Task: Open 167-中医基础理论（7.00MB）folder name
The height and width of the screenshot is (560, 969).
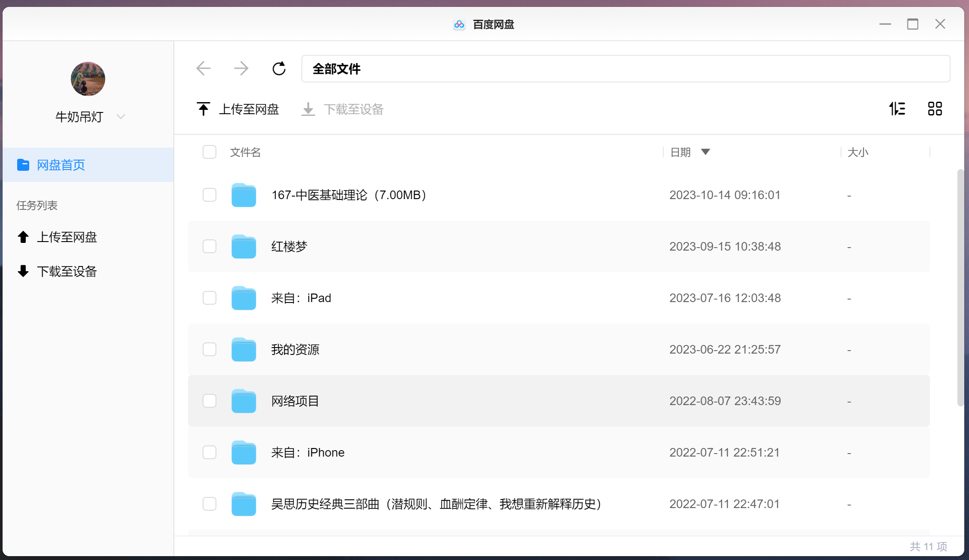Action: click(349, 195)
